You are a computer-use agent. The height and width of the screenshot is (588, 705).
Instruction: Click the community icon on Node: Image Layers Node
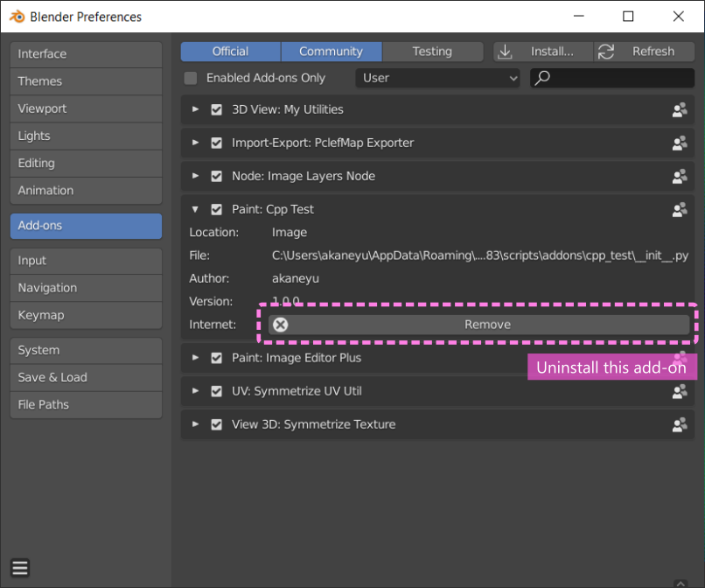pyautogui.click(x=680, y=177)
